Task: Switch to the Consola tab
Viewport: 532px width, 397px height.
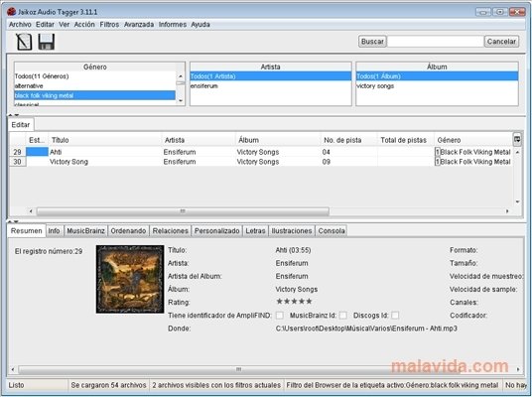Action: pyautogui.click(x=332, y=230)
